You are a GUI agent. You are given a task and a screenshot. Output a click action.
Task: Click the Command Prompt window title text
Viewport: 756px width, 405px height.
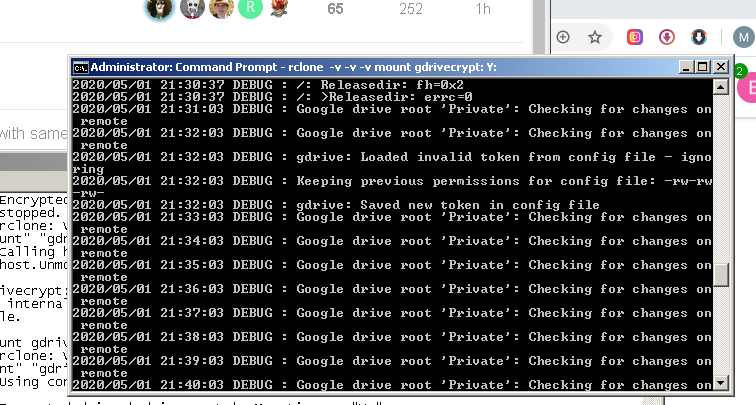[294, 67]
